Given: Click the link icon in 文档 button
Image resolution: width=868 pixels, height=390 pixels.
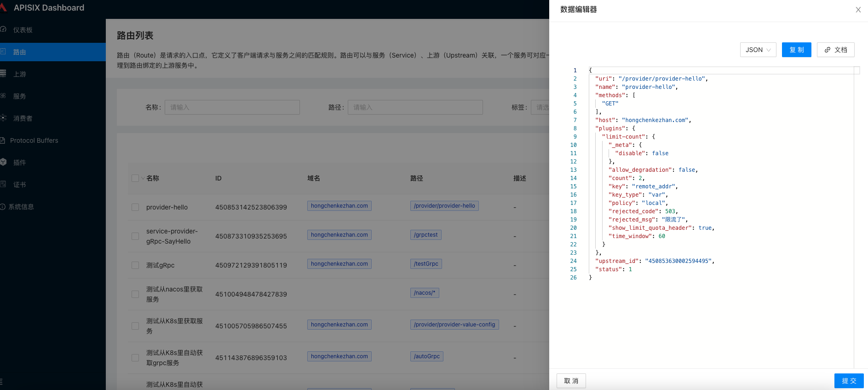Looking at the screenshot, I should tap(828, 50).
